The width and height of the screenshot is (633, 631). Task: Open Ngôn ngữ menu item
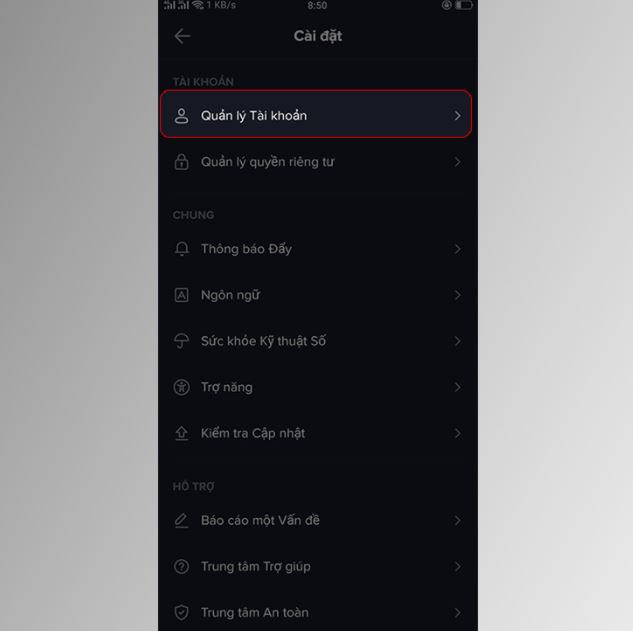click(x=318, y=295)
